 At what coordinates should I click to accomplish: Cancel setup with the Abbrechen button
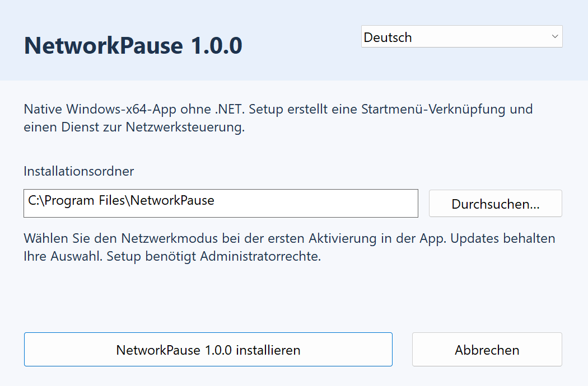[x=487, y=349]
